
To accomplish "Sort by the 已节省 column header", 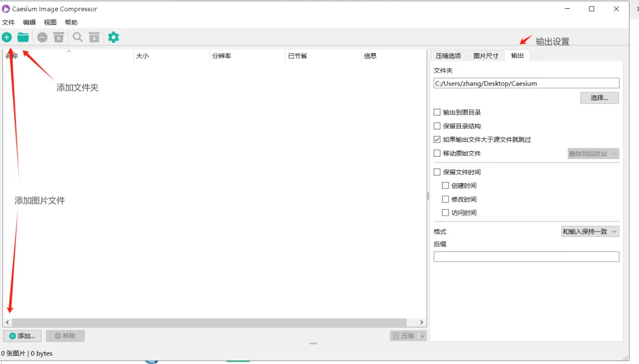I will pos(324,56).
